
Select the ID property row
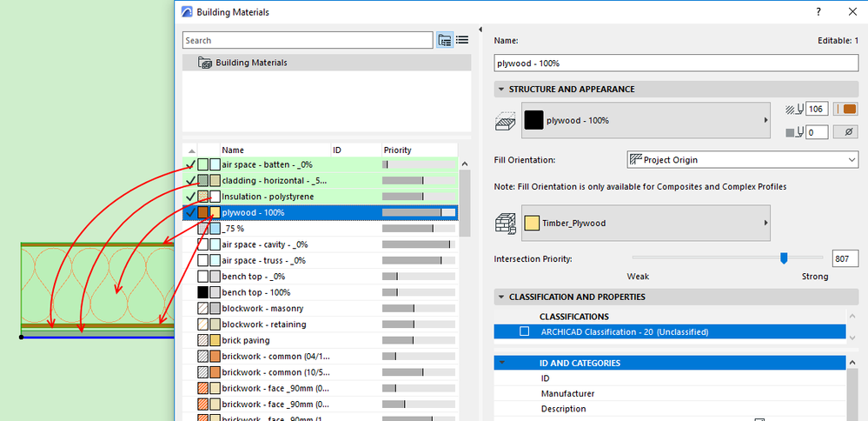pos(670,378)
